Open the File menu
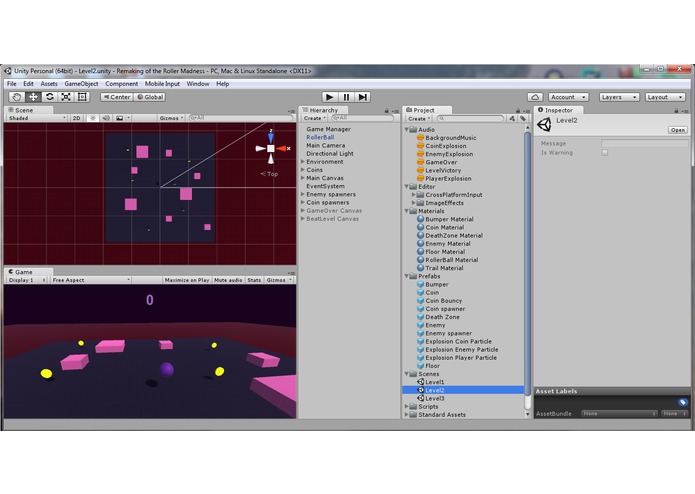695x494 pixels. tap(12, 84)
